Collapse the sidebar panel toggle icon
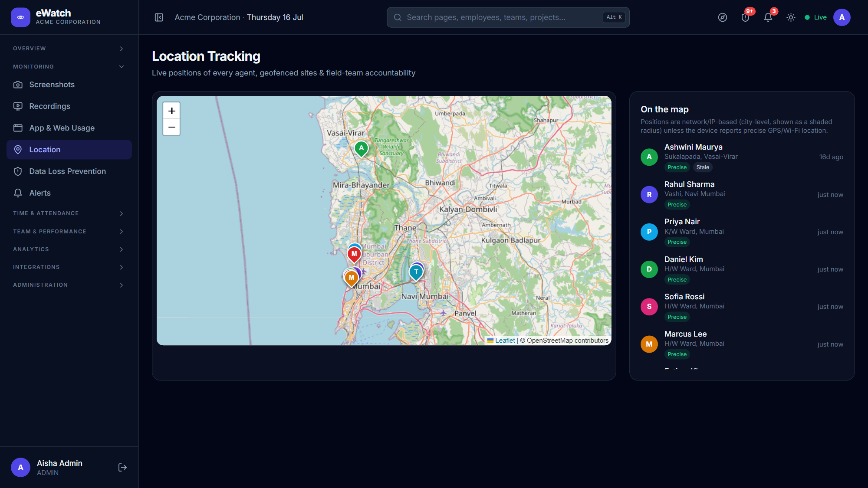This screenshot has width=868, height=488. coord(159,17)
